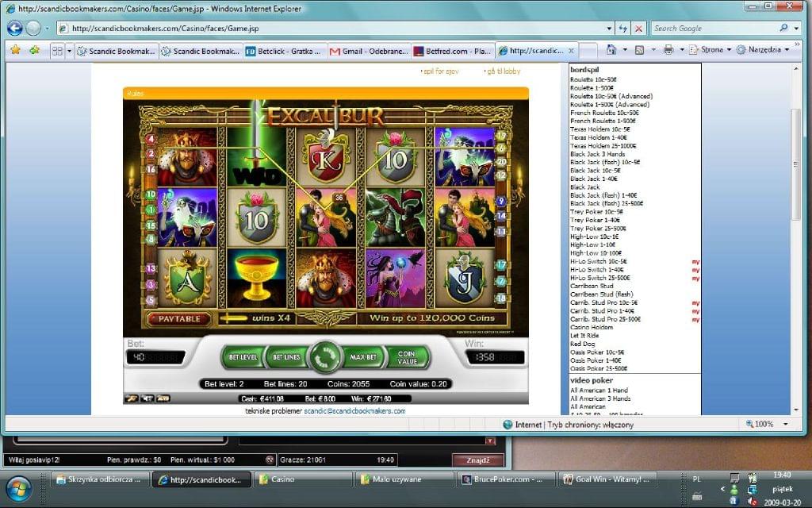Select payline number 13 marker on the left
This screenshot has height=508, width=812.
151,268
